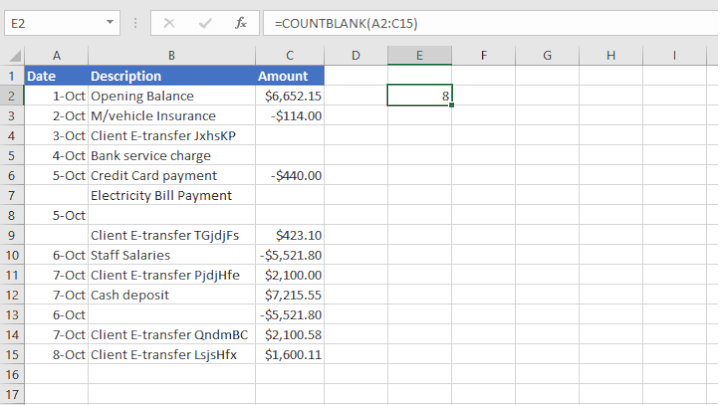Click the Enter checkmark icon in formula bar
This screenshot has width=720, height=405.
coord(204,22)
